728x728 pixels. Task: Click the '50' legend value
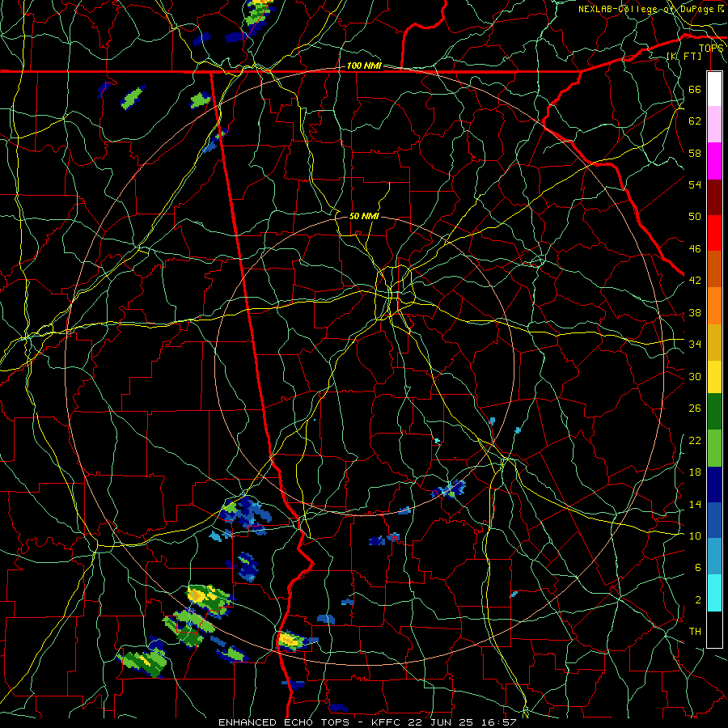[x=695, y=217]
